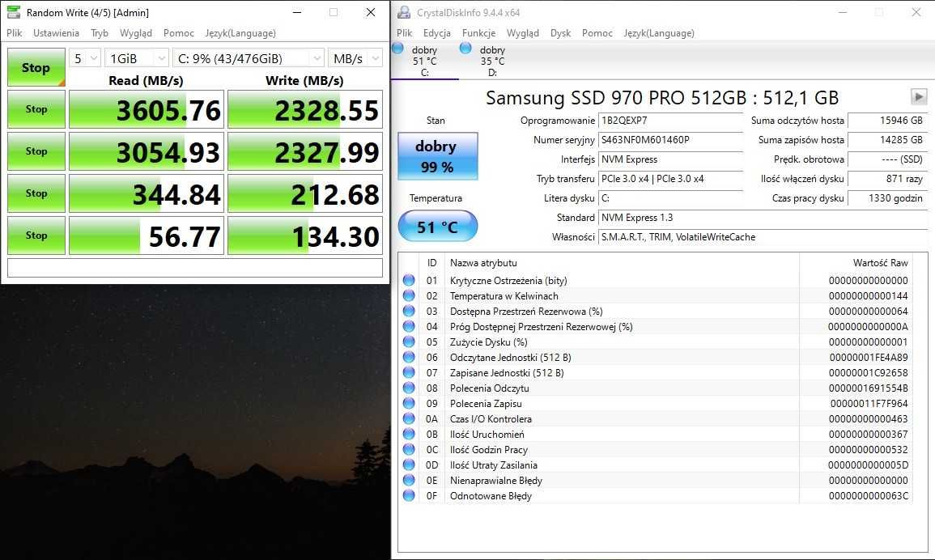
Task: Click Stop button beside the 56.77 read result
Action: point(36,235)
